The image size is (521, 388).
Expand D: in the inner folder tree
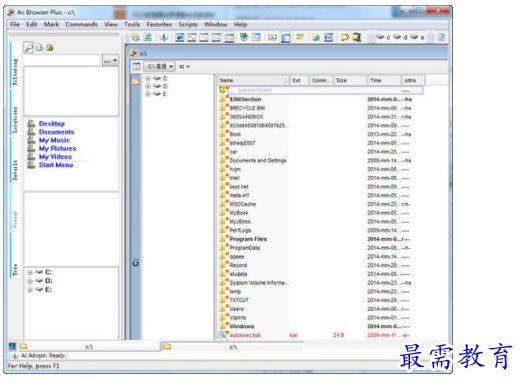tap(148, 86)
